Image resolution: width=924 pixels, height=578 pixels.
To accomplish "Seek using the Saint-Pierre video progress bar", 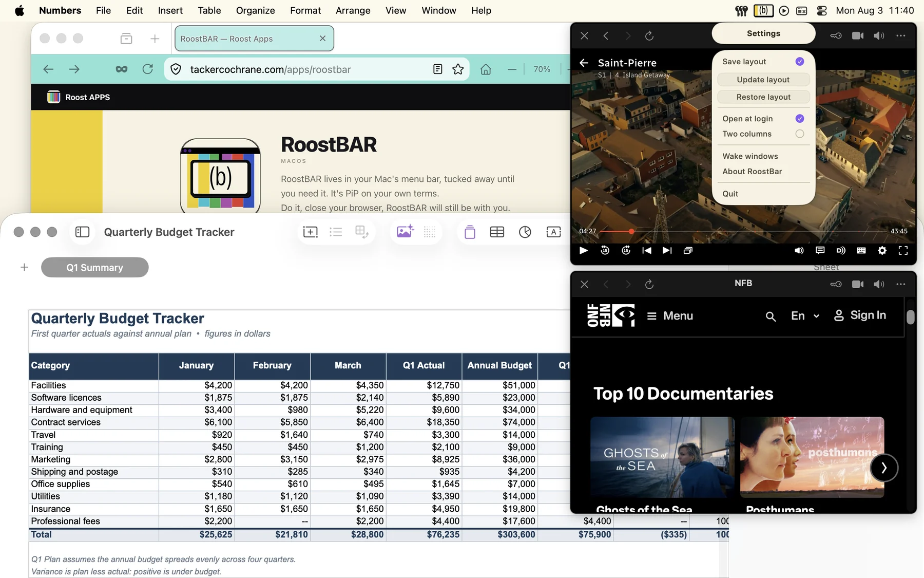I will tap(743, 231).
